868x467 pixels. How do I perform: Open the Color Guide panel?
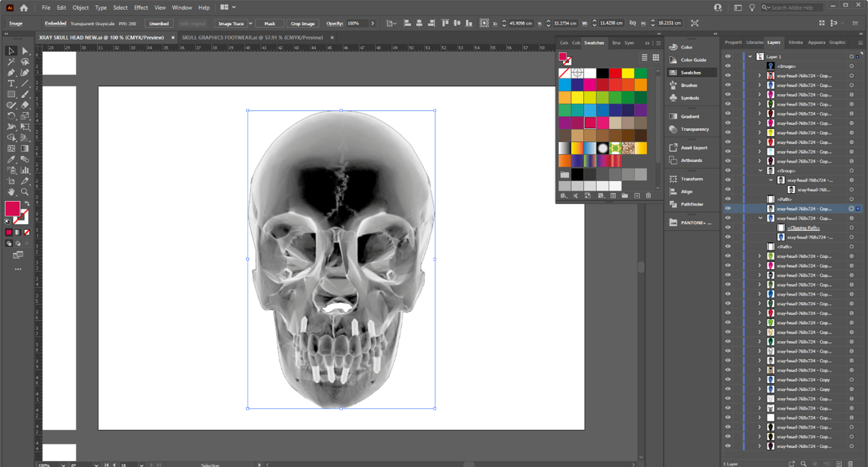693,59
